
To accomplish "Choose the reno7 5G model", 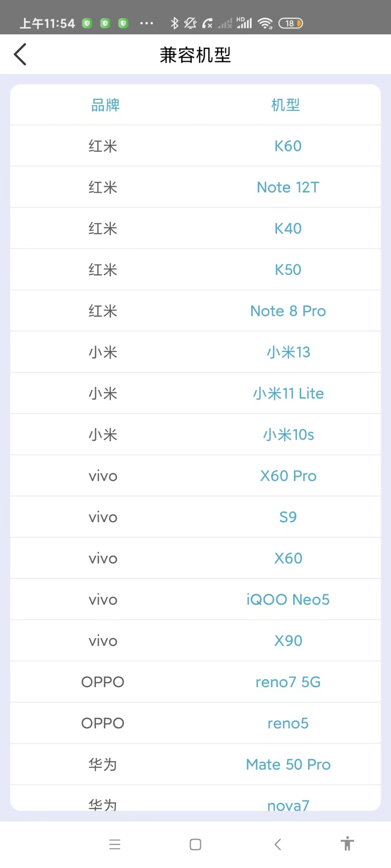I will tap(288, 682).
